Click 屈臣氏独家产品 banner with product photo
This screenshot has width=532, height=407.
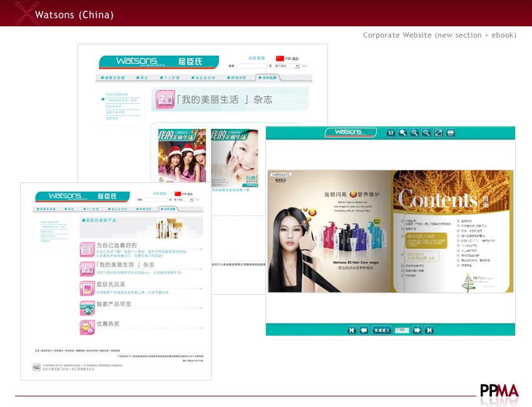(141, 228)
